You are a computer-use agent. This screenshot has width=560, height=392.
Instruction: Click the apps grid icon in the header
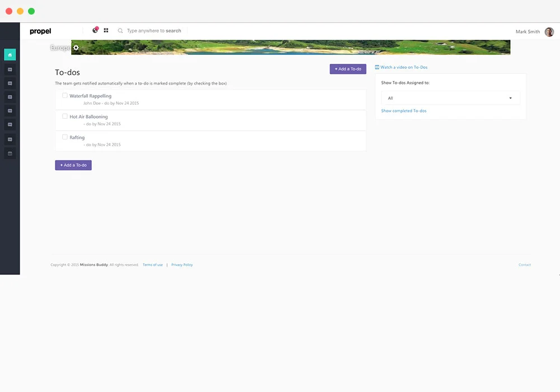[x=106, y=30]
